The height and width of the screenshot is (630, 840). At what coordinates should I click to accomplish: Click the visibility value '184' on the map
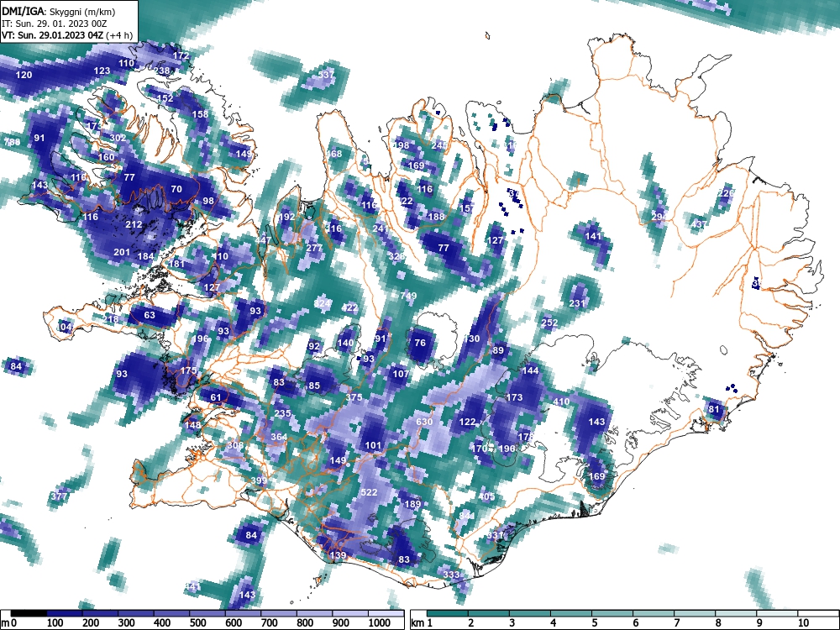[145, 256]
